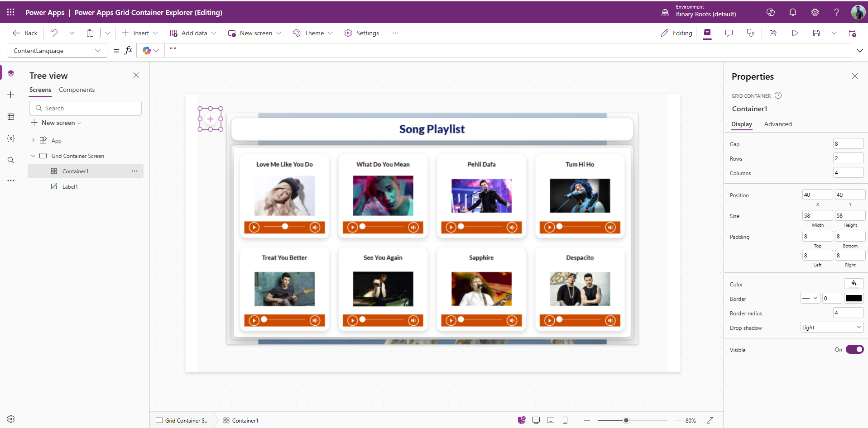Open the app launcher waffle menu
The height and width of the screenshot is (428, 868).
(11, 12)
